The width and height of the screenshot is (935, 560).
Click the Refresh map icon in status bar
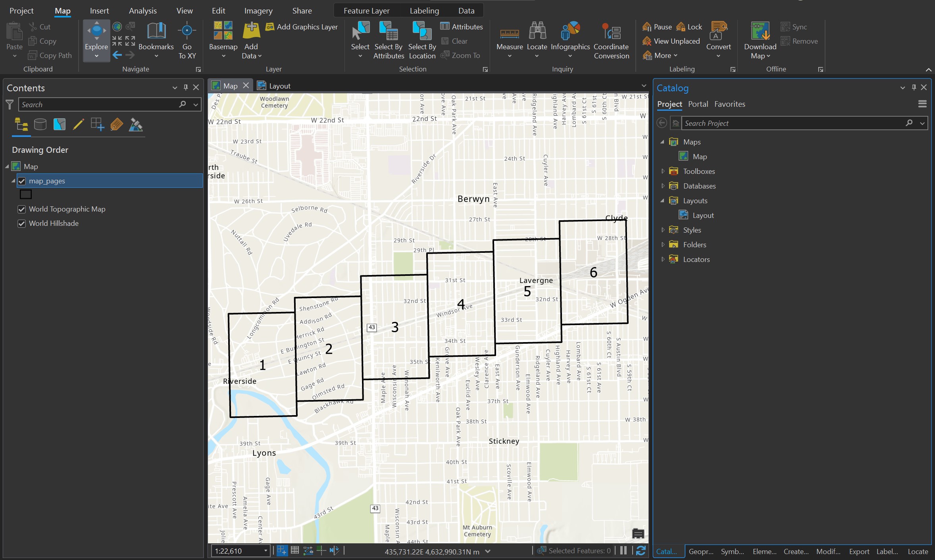641,550
